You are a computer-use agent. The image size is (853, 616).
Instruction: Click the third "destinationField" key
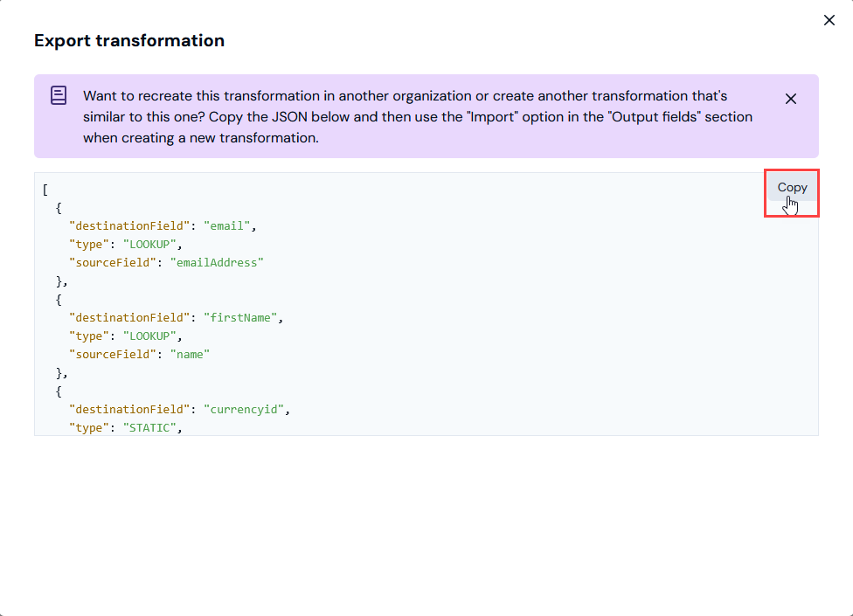pos(129,410)
